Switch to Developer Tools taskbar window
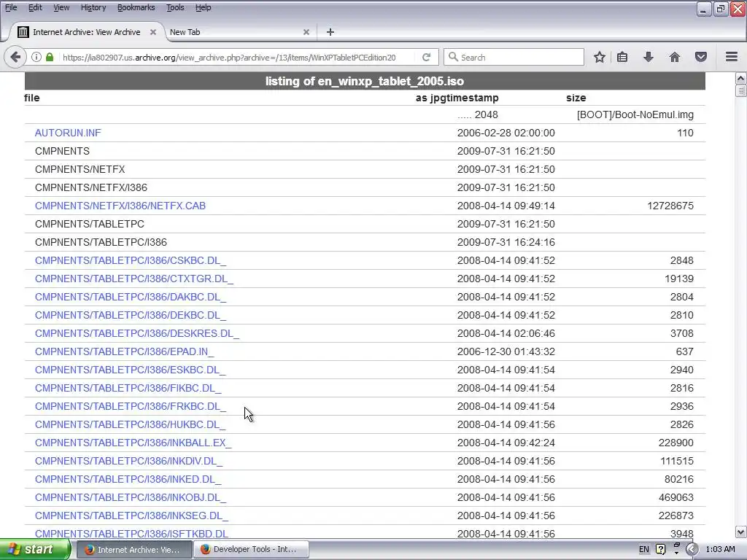 [x=252, y=549]
